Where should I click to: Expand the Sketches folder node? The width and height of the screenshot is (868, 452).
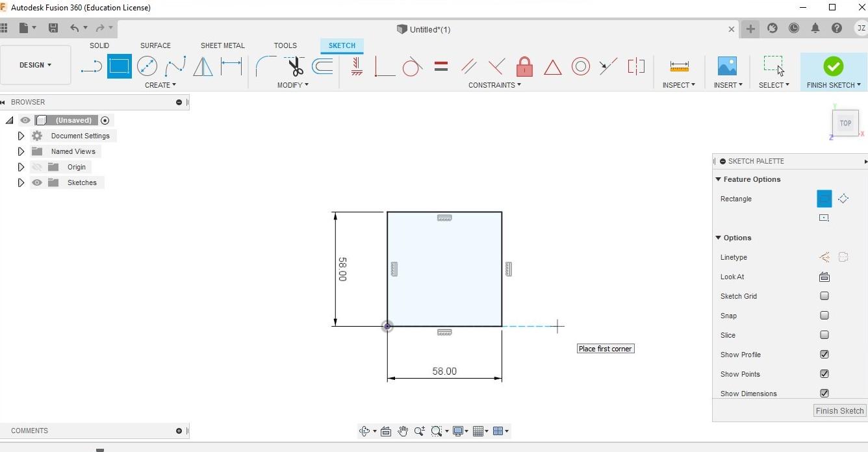coord(21,182)
